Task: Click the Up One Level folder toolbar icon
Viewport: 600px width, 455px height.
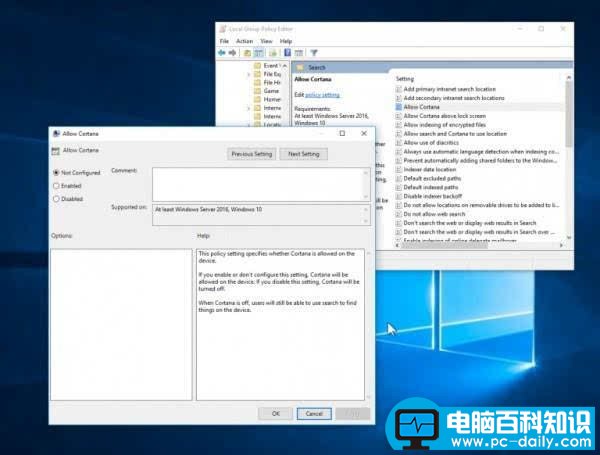Action: click(248, 53)
